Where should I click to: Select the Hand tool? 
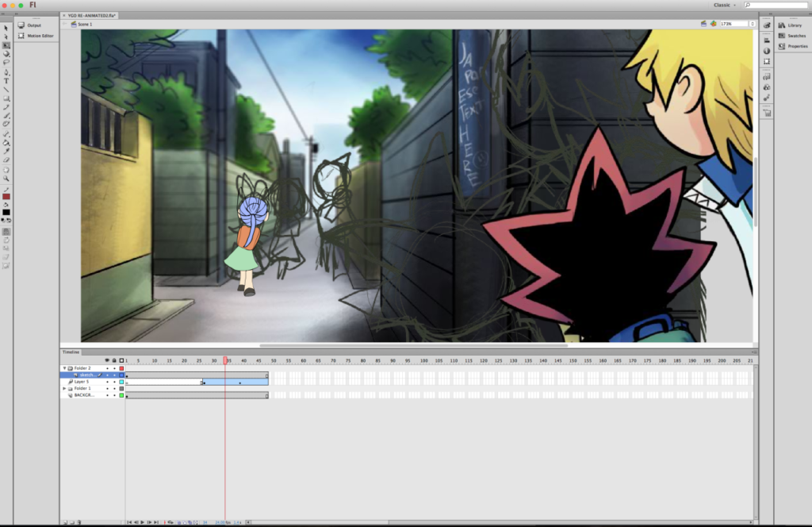pos(6,170)
